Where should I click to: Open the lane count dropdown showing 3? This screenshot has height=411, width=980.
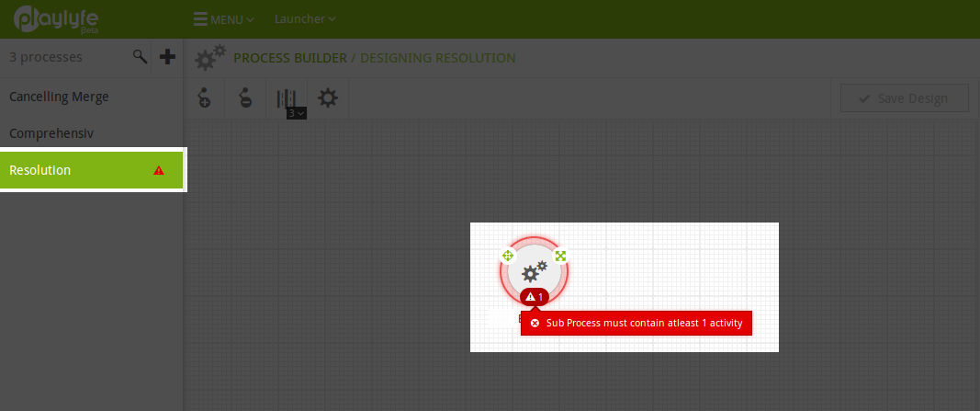pos(297,113)
